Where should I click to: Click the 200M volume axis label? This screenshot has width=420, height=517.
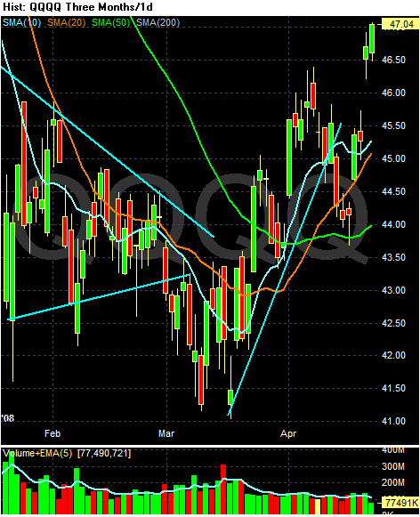393,482
